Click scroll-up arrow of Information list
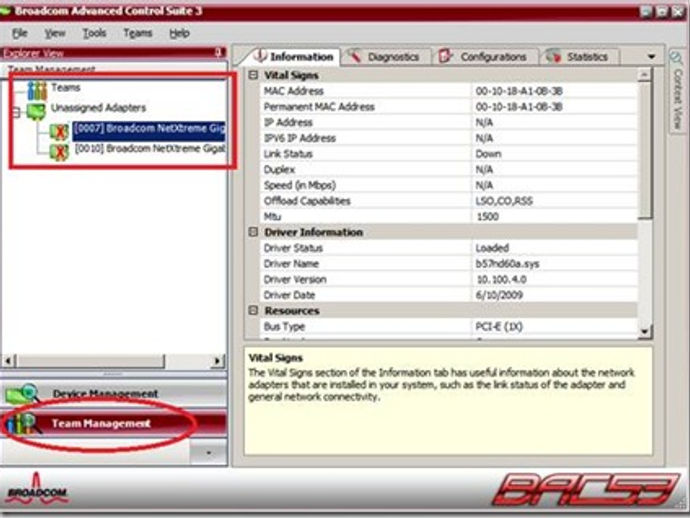The image size is (690, 518). click(645, 75)
